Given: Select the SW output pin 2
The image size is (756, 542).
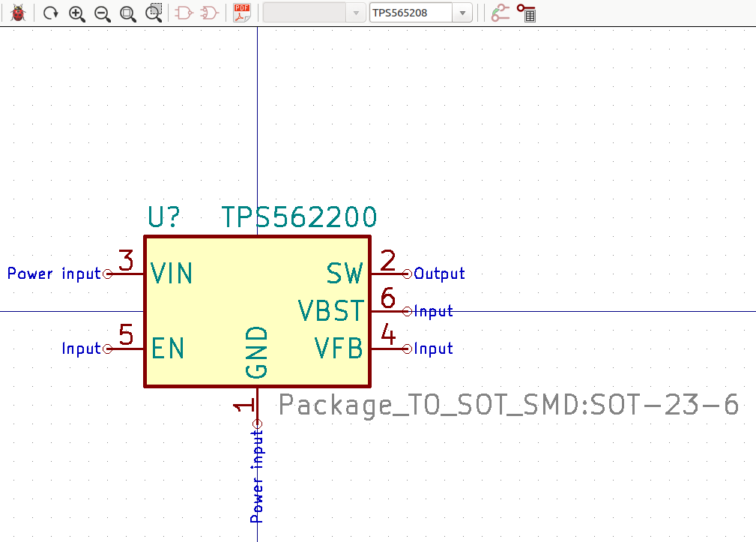Looking at the screenshot, I should click(x=389, y=273).
